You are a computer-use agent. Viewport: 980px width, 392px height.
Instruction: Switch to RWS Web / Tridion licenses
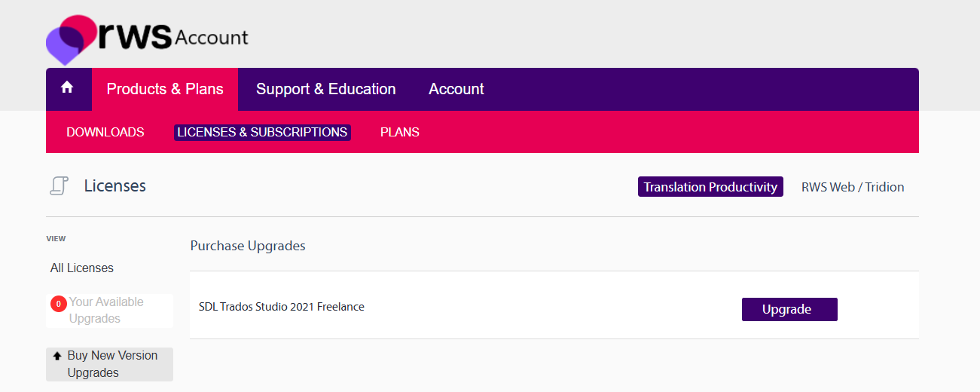(852, 187)
